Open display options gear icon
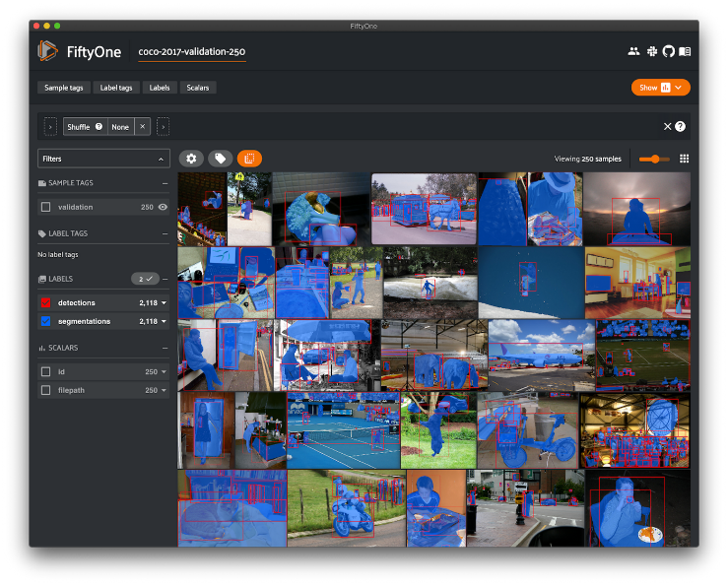Viewport: 728px width, 586px height. (191, 159)
